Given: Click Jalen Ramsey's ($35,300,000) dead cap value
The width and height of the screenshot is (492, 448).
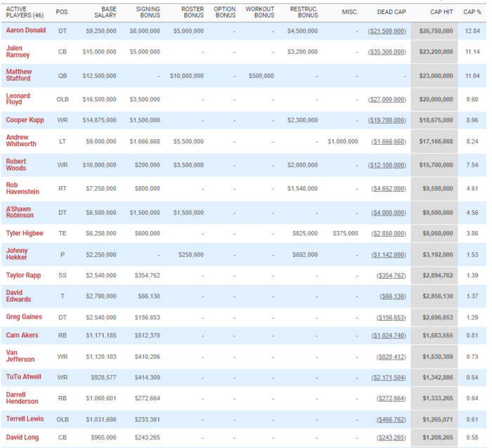Looking at the screenshot, I should pyautogui.click(x=387, y=52).
